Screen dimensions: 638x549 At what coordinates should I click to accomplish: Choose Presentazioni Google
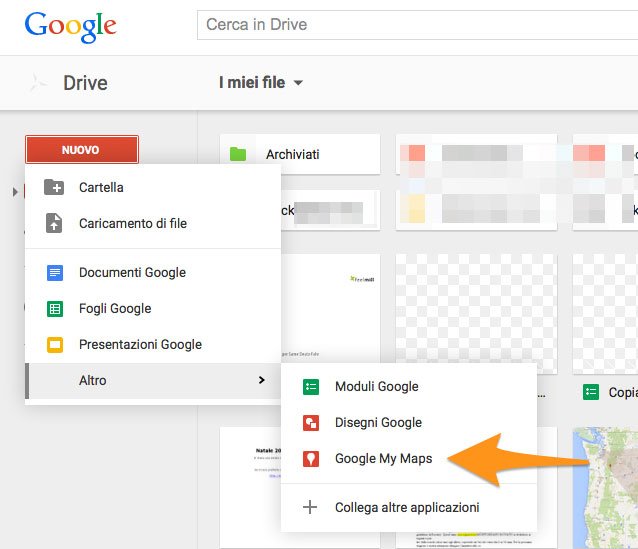153,345
